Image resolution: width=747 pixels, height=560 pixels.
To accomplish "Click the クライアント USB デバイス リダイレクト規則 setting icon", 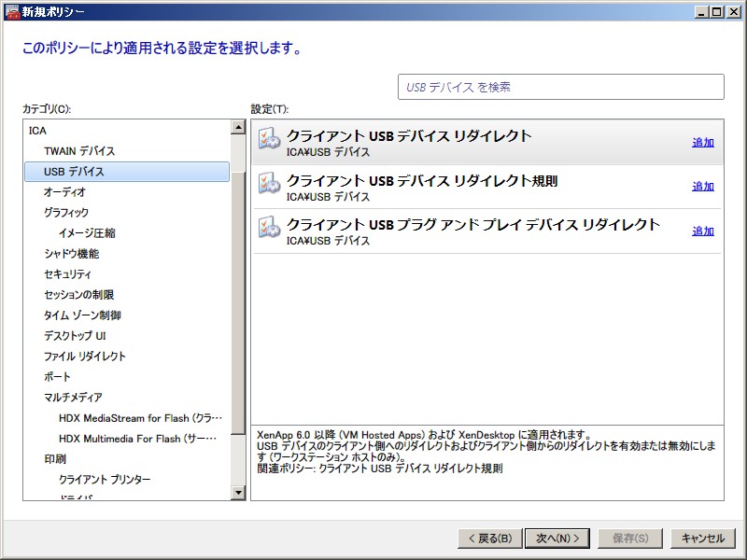I will [269, 184].
